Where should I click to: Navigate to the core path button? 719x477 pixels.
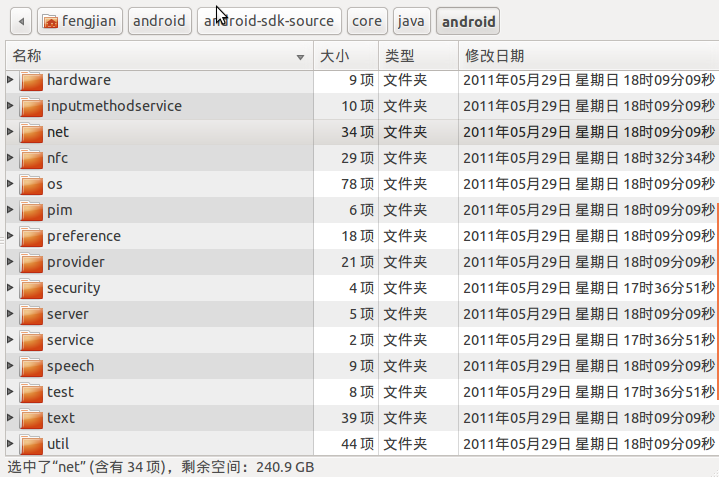(367, 21)
